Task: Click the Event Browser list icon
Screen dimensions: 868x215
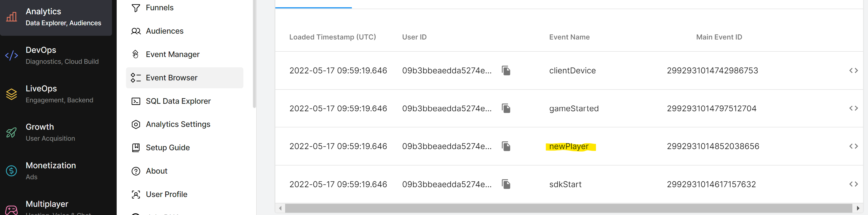Action: click(136, 78)
